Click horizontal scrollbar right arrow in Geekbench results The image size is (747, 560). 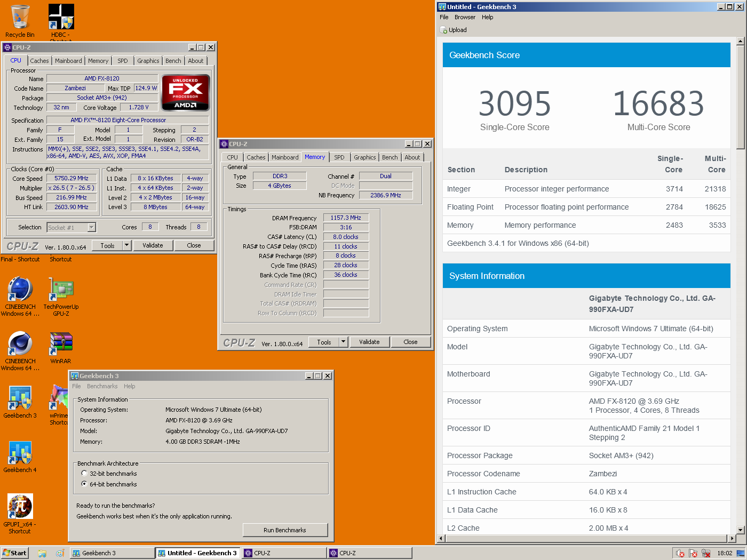[732, 538]
